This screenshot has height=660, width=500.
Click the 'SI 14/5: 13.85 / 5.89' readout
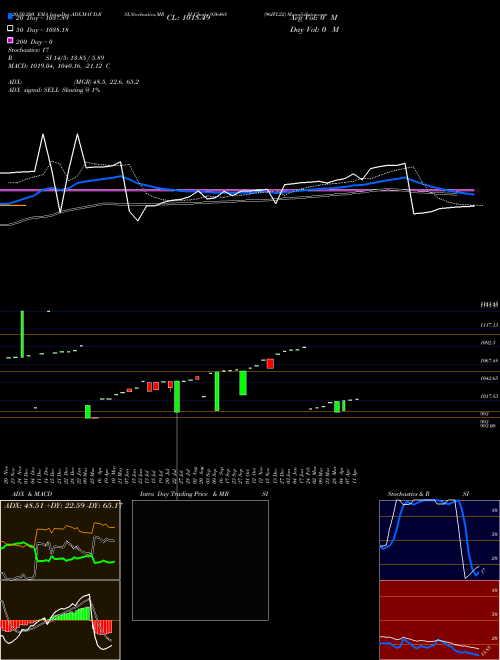[x=75, y=58]
